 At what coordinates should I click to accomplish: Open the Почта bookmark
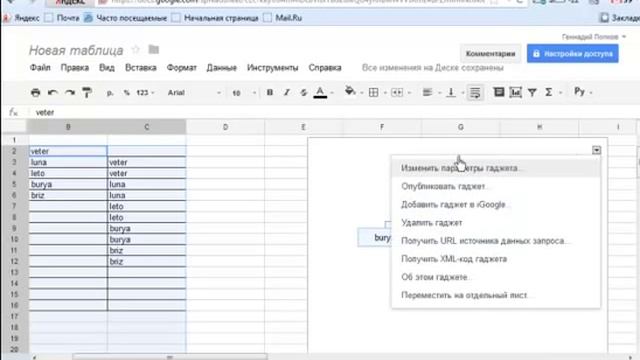click(62, 18)
